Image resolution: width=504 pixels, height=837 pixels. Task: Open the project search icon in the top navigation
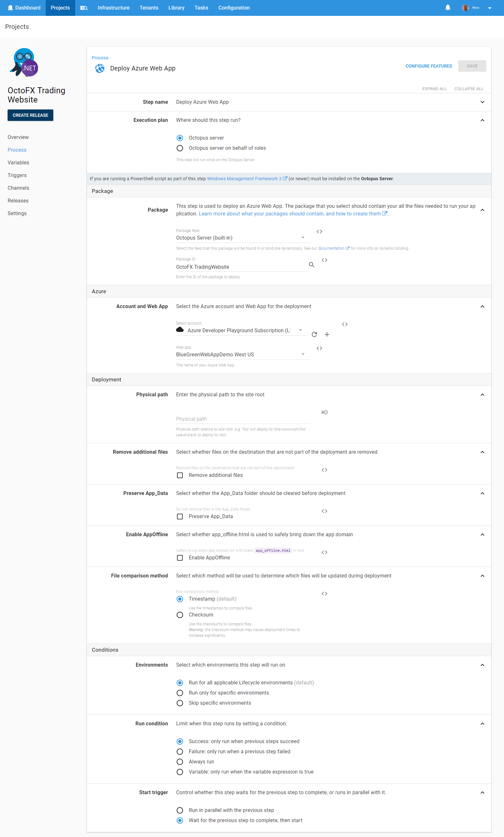(x=84, y=8)
